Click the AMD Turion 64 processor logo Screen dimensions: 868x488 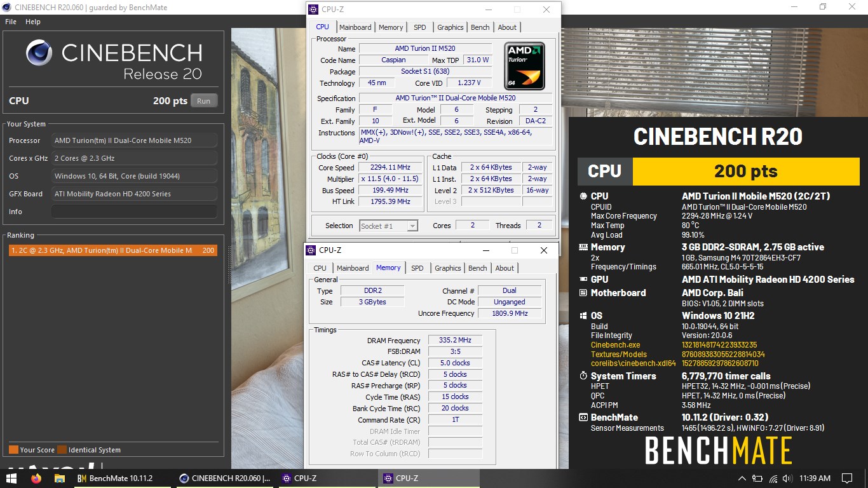click(x=524, y=66)
